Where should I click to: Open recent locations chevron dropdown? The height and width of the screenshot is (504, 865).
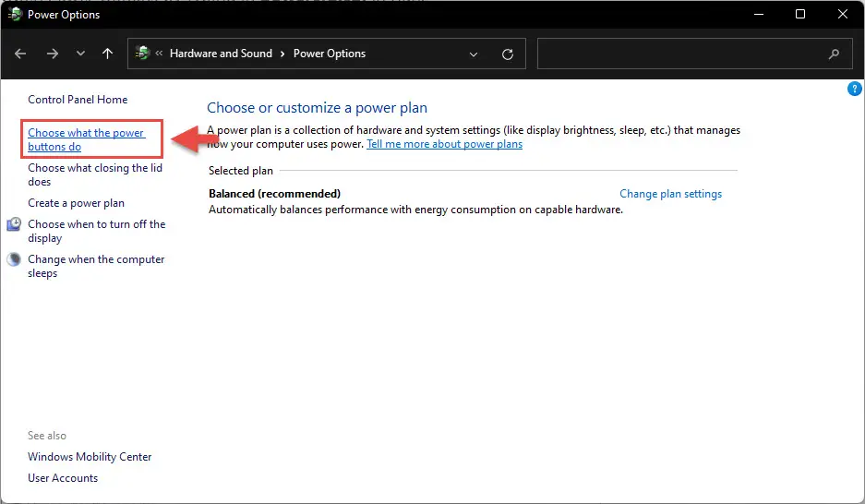(80, 54)
